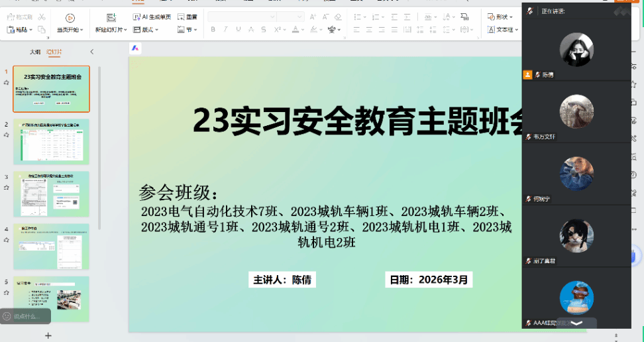This screenshot has height=342, width=644.
Task: Collapse the slide panel with the left chevron
Action: tap(91, 52)
